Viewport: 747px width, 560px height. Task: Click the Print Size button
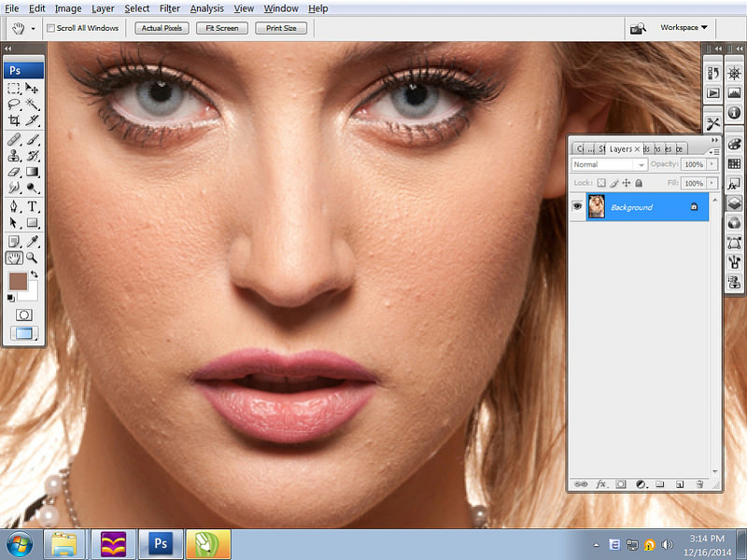click(x=281, y=28)
